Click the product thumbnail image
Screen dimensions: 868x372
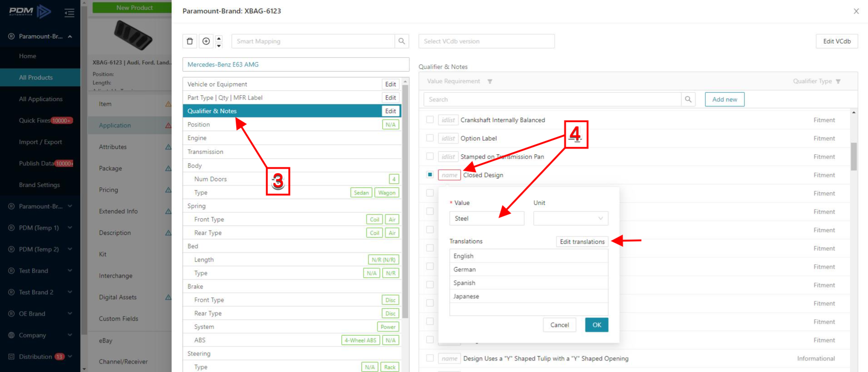point(132,36)
